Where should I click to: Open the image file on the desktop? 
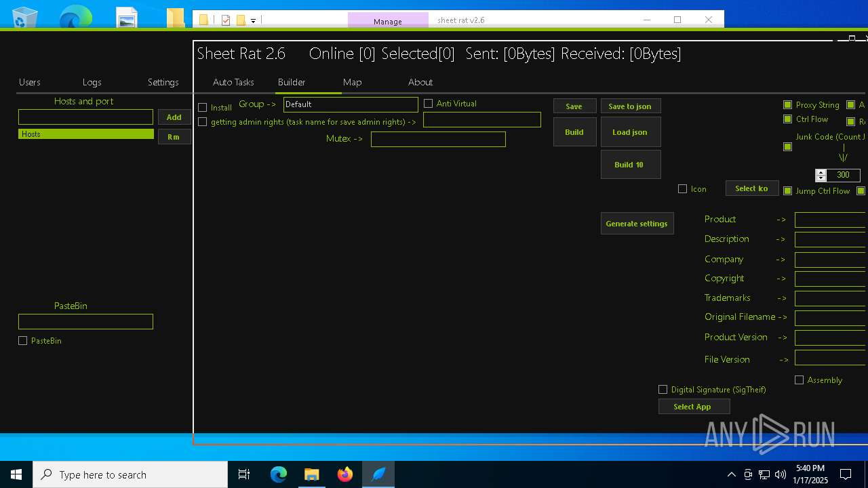click(127, 18)
